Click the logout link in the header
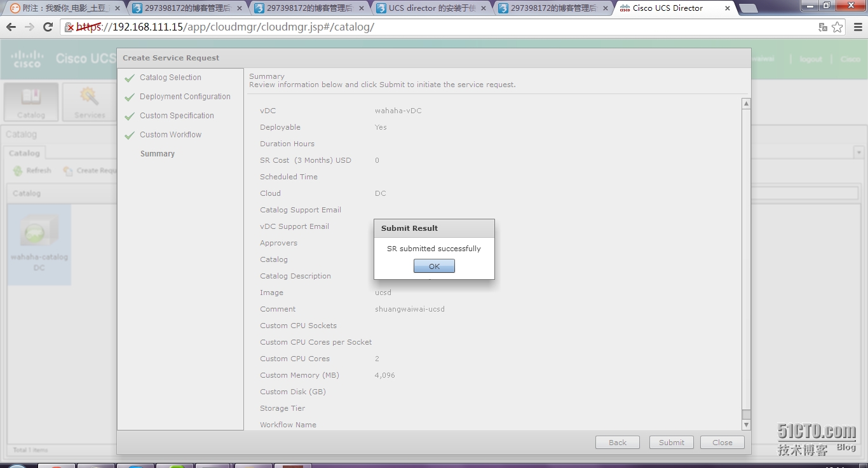The width and height of the screenshot is (868, 468). click(x=811, y=59)
